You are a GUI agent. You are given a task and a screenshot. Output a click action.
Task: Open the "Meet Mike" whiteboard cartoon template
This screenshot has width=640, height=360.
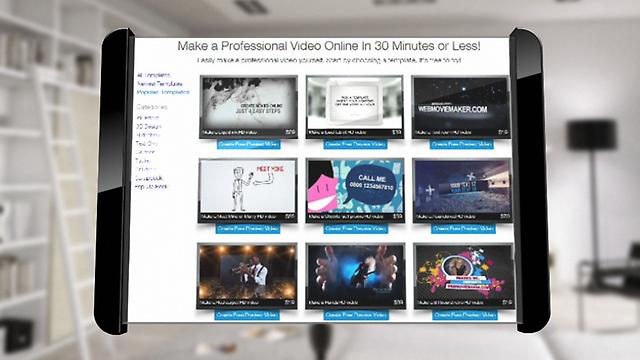pos(248,191)
